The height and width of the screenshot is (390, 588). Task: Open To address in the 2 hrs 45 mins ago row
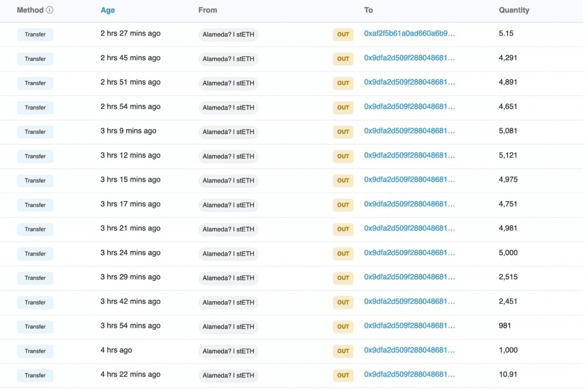[x=409, y=58]
